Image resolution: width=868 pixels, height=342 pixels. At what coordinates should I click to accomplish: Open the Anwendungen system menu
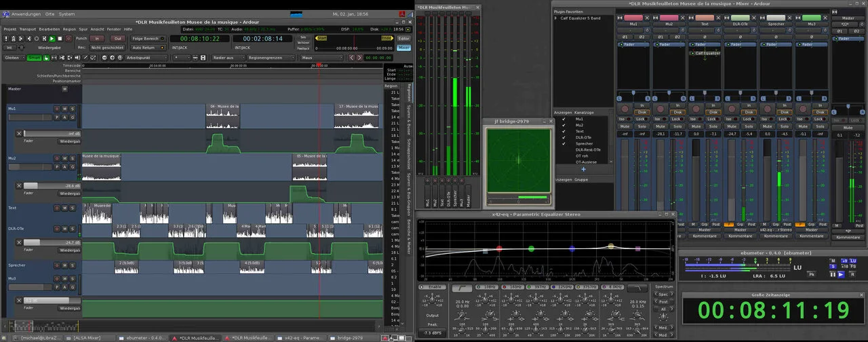click(25, 14)
